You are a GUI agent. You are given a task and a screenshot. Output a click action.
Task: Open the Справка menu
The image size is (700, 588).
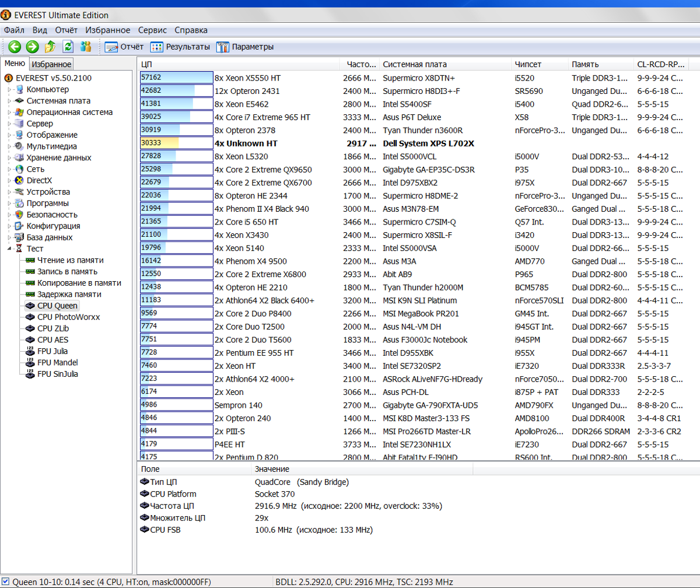191,30
